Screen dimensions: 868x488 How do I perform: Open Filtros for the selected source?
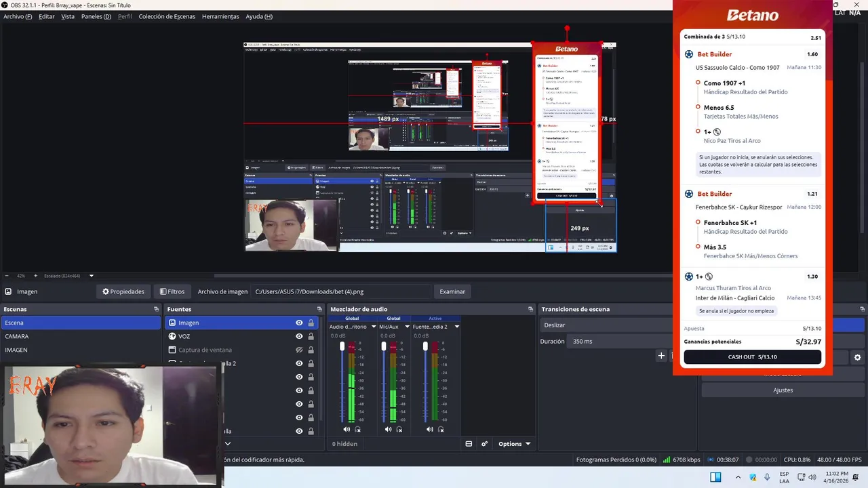172,291
